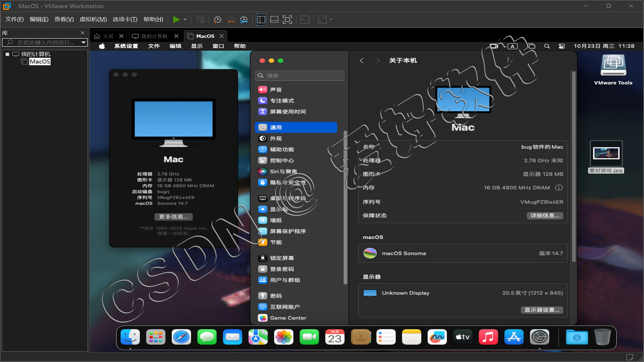Open 屏幕使用时间 settings
644x362 pixels.
click(296, 112)
